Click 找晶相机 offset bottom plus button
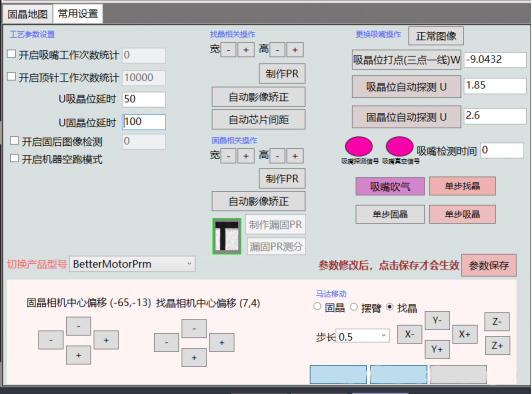Image resolution: width=532 pixels, height=394 pixels. tap(194, 357)
